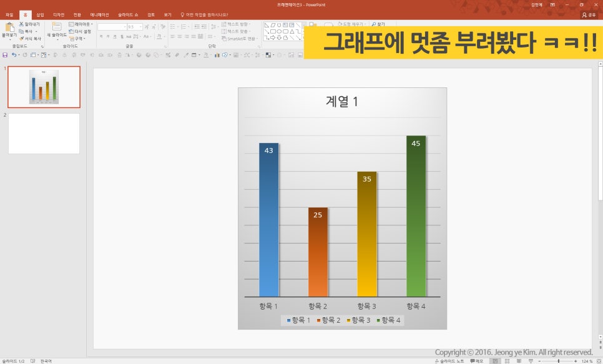Image resolution: width=603 pixels, height=364 pixels.
Task: Click the Share (공유) button
Action: [x=589, y=14]
